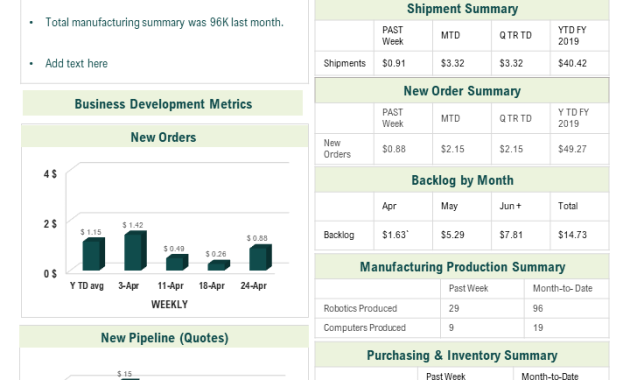Image resolution: width=630 pixels, height=380 pixels.
Task: Click the $ 1.15 data label
Action: (91, 232)
